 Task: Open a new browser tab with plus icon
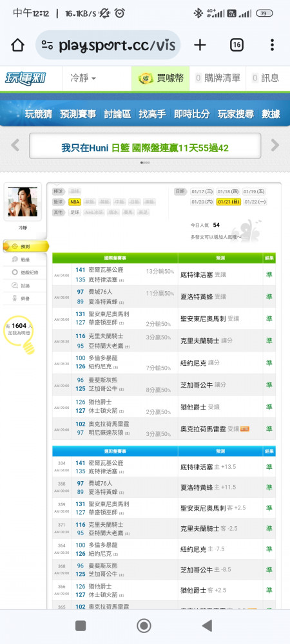click(x=200, y=45)
